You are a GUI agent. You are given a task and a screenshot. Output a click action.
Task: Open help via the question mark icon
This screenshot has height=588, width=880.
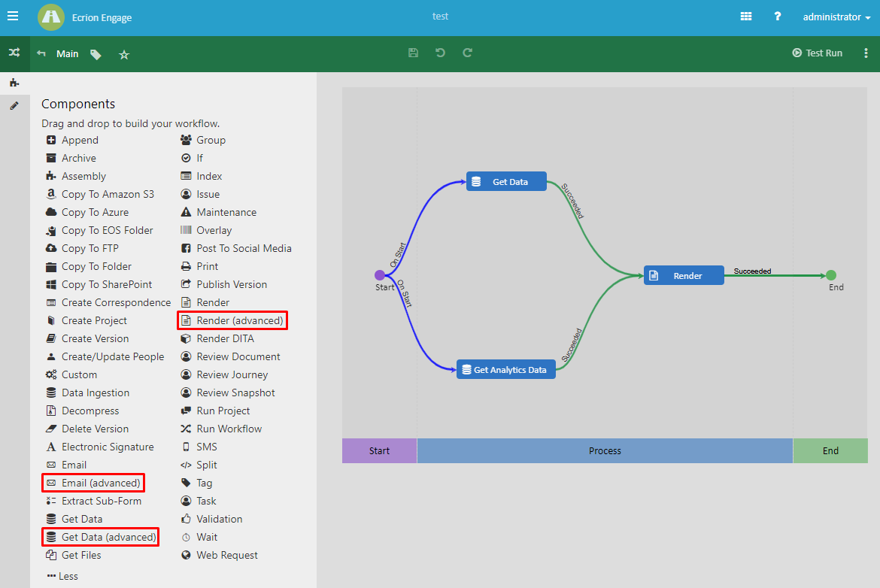[x=777, y=16]
